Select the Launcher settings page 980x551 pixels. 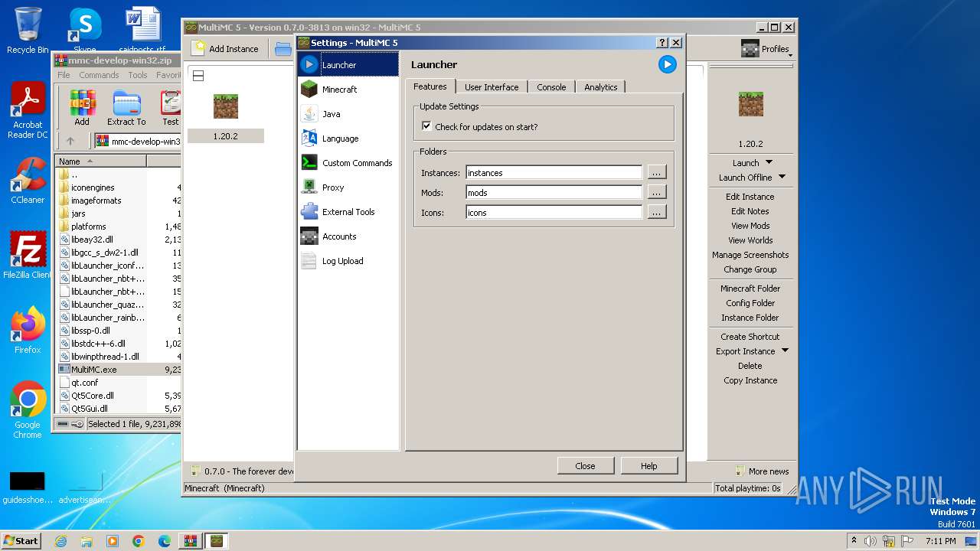point(348,65)
